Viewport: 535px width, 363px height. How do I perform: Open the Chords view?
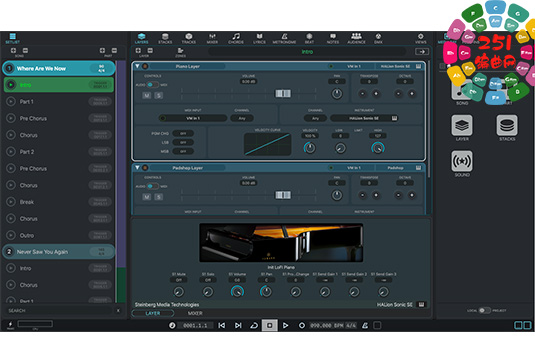point(235,38)
